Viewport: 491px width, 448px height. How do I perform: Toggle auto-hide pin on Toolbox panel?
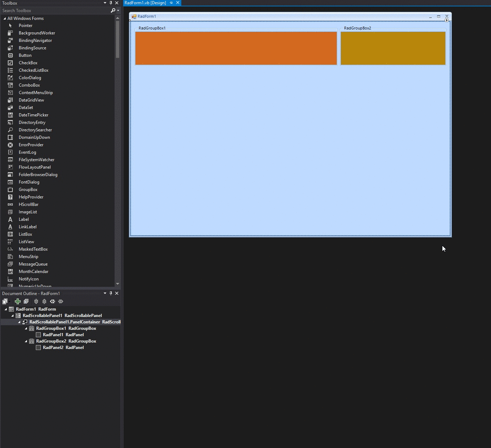coord(111,3)
